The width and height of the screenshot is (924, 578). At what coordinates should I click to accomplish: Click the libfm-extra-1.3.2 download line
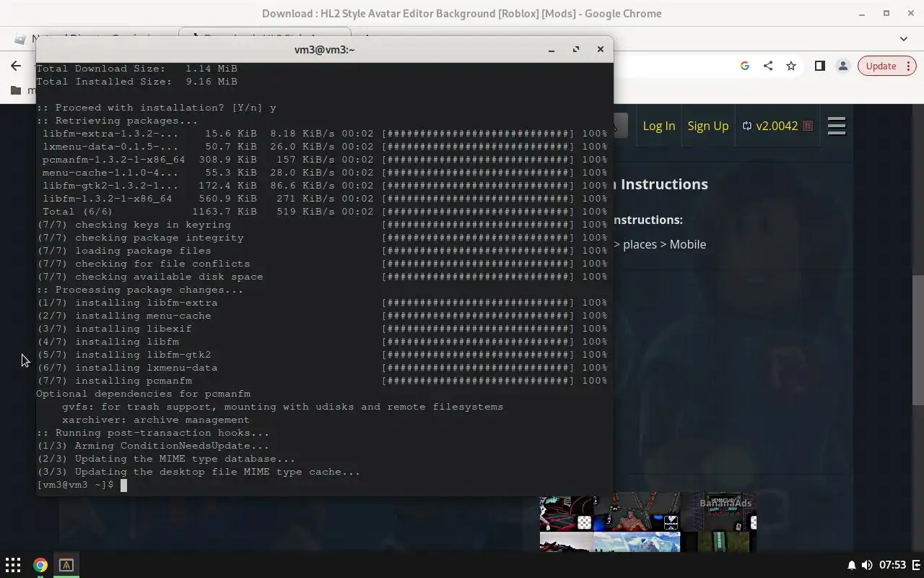pyautogui.click(x=325, y=134)
